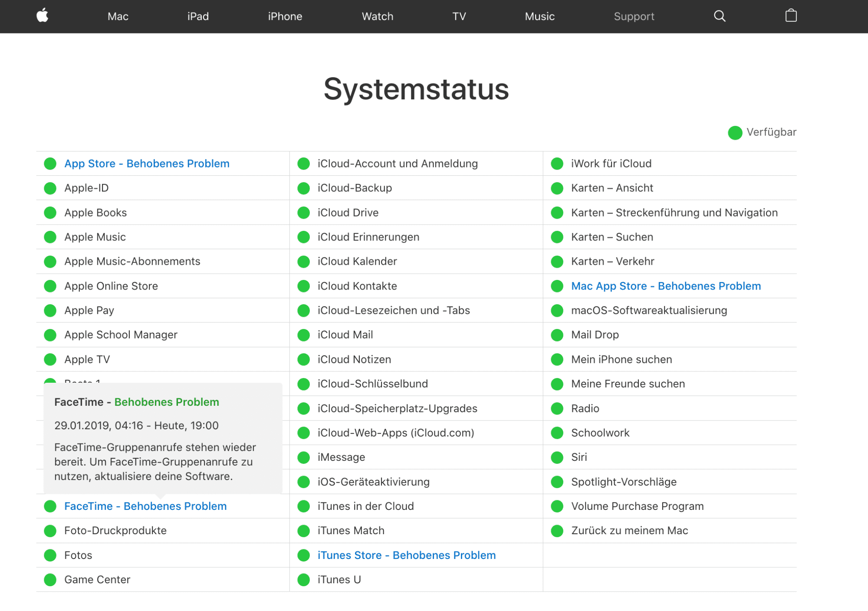Image resolution: width=868 pixels, height=611 pixels.
Task: Click iCloud-Lesezeichen und -Tabs entry
Action: [x=394, y=310]
